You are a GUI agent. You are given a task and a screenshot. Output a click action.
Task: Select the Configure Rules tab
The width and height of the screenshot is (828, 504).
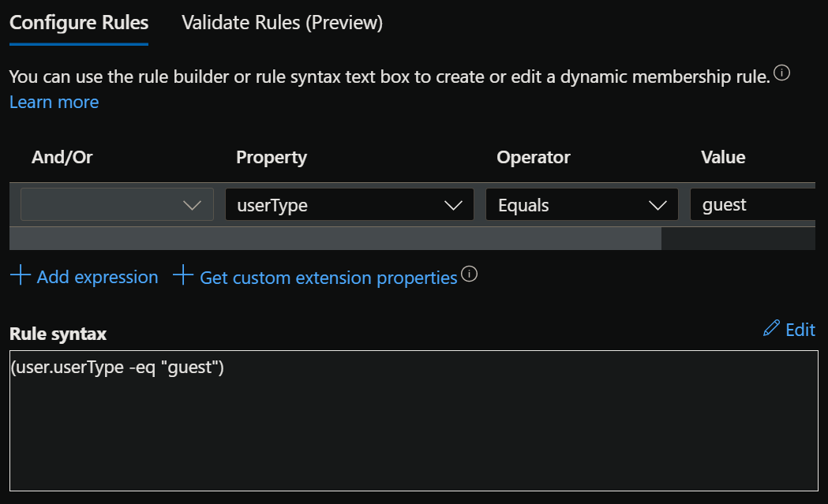tap(78, 23)
